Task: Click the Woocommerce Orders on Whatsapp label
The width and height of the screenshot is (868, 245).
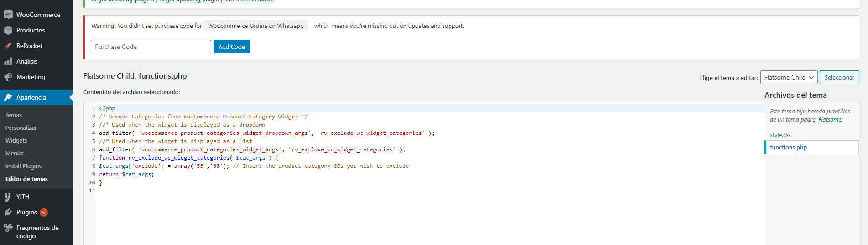Action: click(x=256, y=26)
